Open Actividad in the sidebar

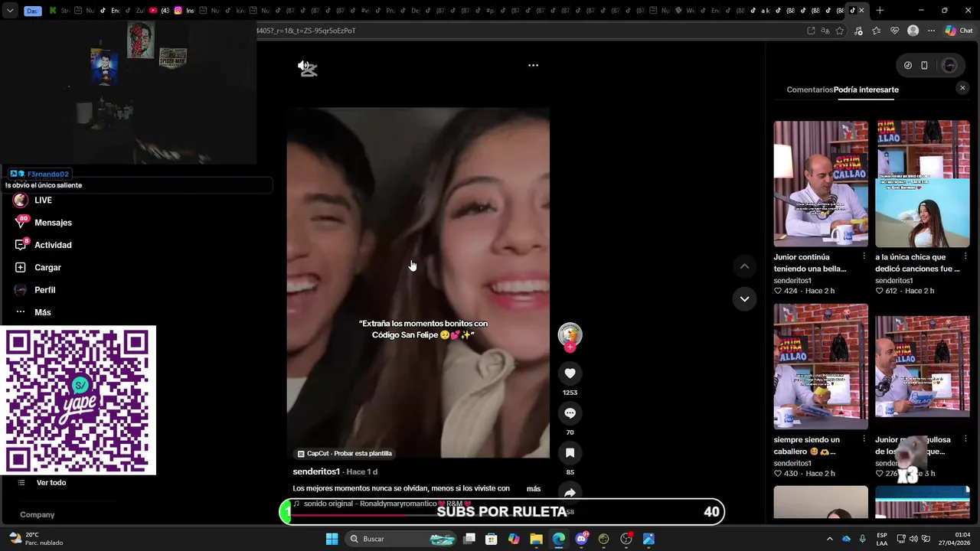point(53,245)
